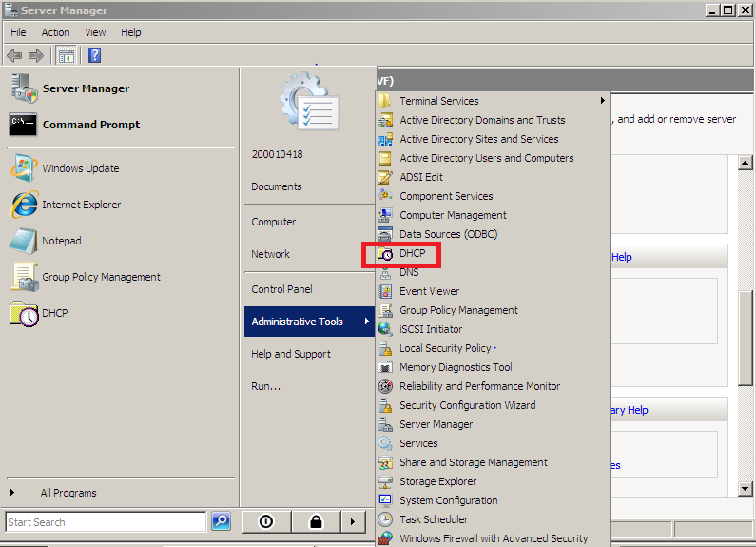Launch Internet Explorer icon
This screenshot has width=756, height=547.
click(x=23, y=205)
